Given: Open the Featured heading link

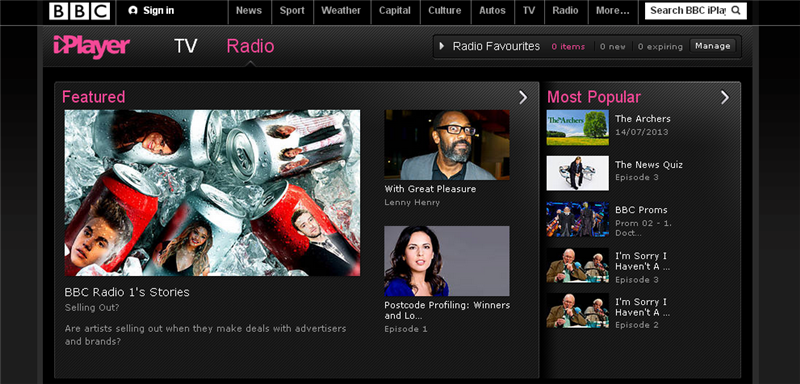Looking at the screenshot, I should coord(93,97).
